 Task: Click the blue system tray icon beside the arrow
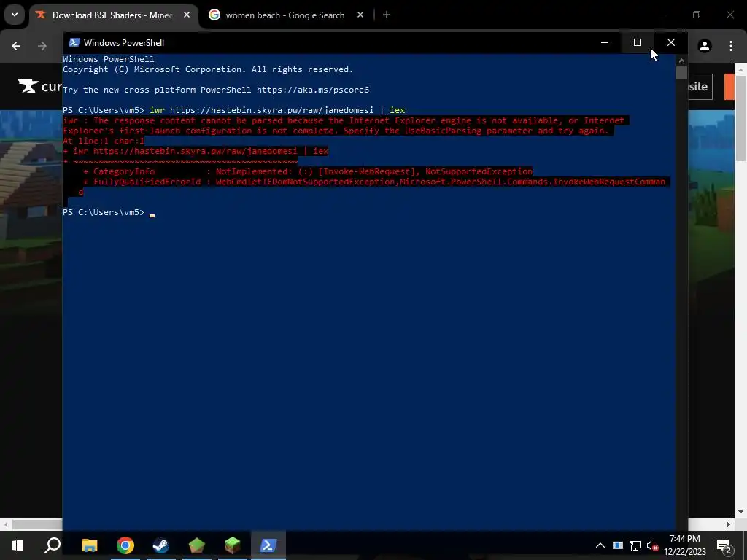(x=618, y=545)
